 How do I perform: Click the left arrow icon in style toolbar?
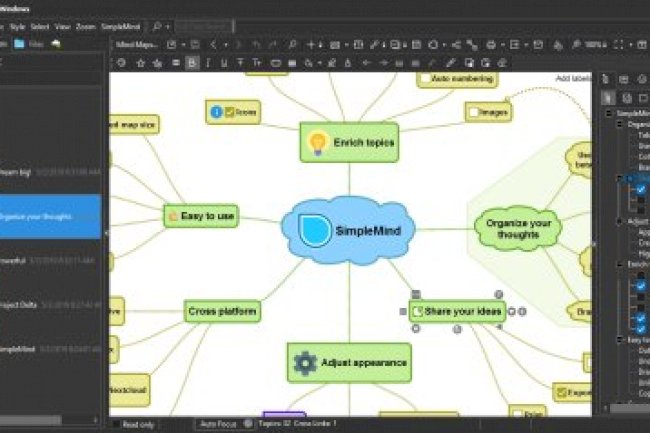(366, 63)
